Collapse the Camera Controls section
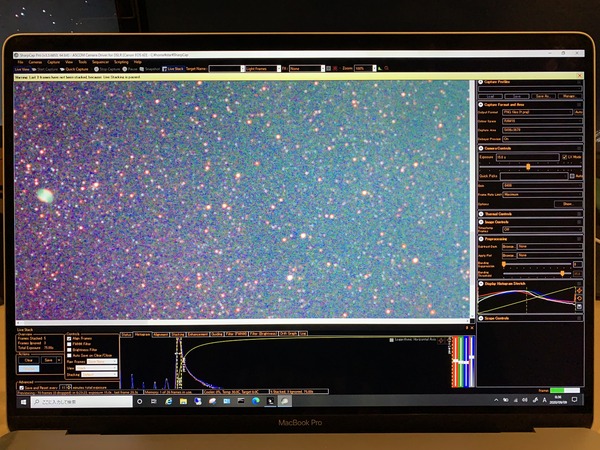The width and height of the screenshot is (600, 450). tap(481, 148)
